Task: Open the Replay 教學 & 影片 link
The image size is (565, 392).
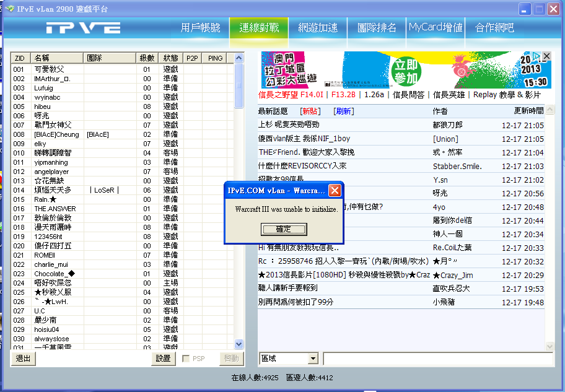Action: [x=507, y=95]
